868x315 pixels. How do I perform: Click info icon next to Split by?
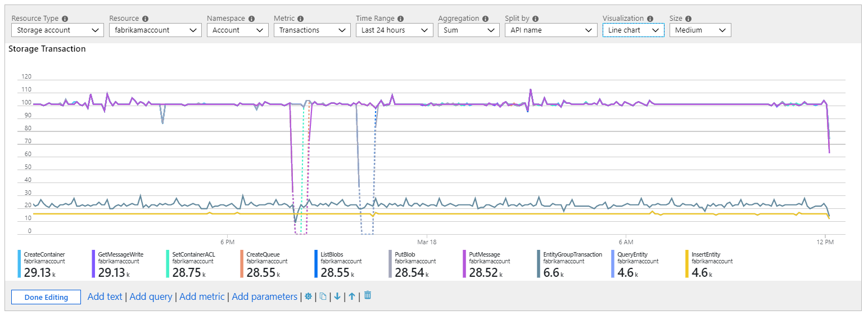[x=536, y=19]
